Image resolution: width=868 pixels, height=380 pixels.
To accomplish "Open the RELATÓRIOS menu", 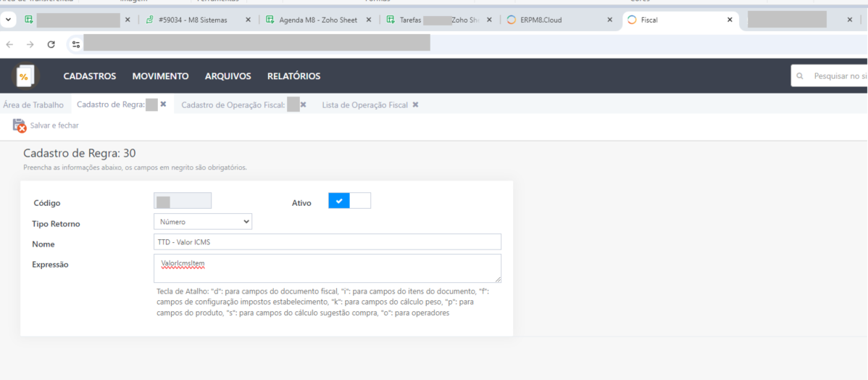I will (294, 76).
